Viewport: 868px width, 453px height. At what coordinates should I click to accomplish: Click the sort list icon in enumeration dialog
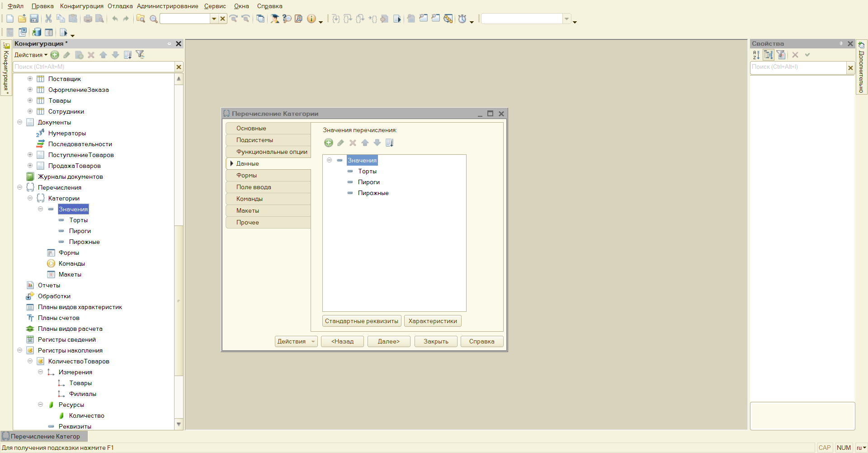389,143
